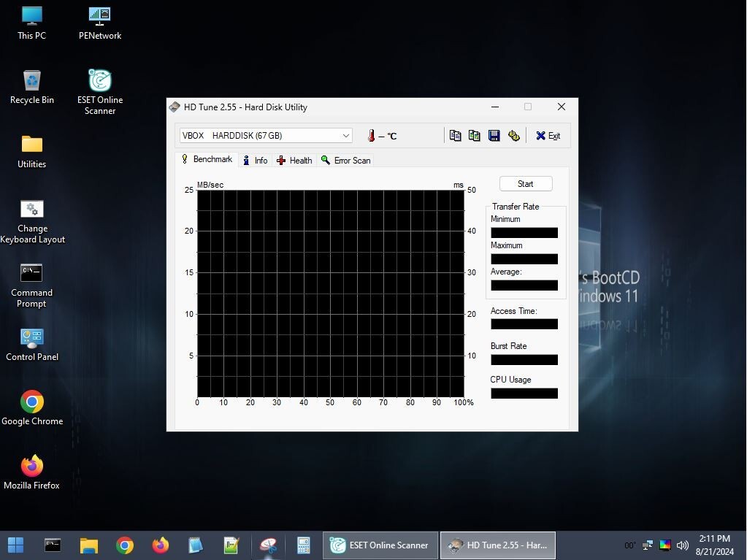Click the taskbar clock showing 2:11 PM

714,545
